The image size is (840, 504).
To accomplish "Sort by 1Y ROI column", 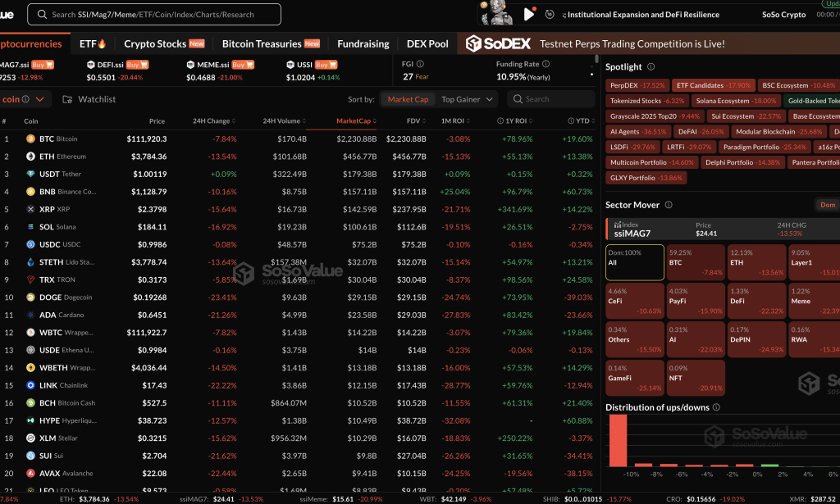I will tap(515, 121).
